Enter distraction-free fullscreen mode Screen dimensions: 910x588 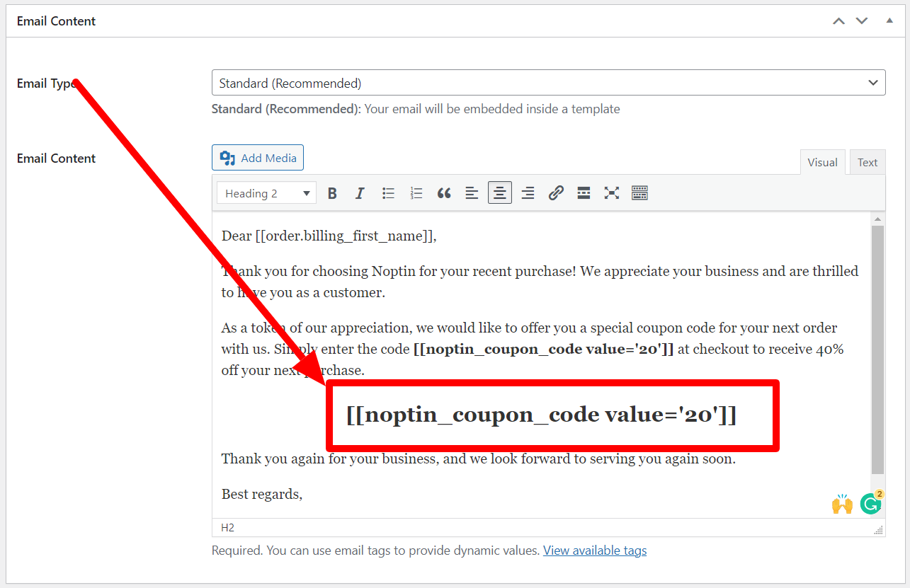[612, 193]
